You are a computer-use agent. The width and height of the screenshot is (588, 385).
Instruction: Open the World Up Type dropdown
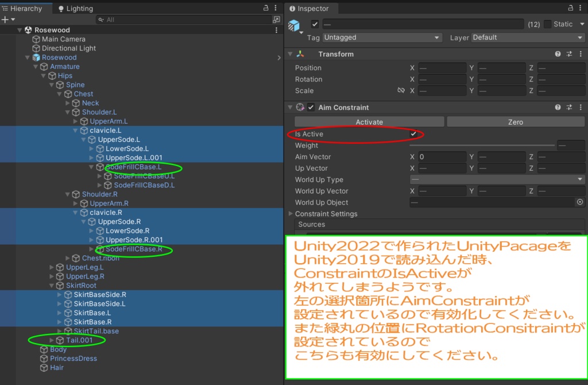(x=497, y=180)
